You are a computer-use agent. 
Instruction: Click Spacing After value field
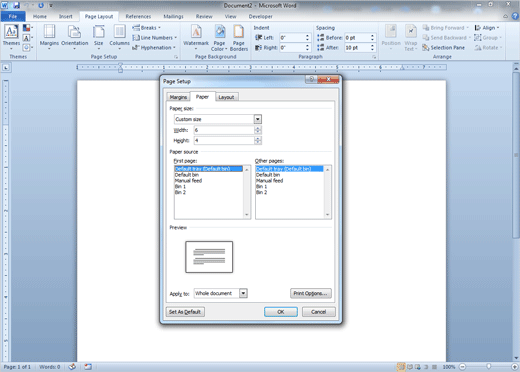pyautogui.click(x=357, y=48)
